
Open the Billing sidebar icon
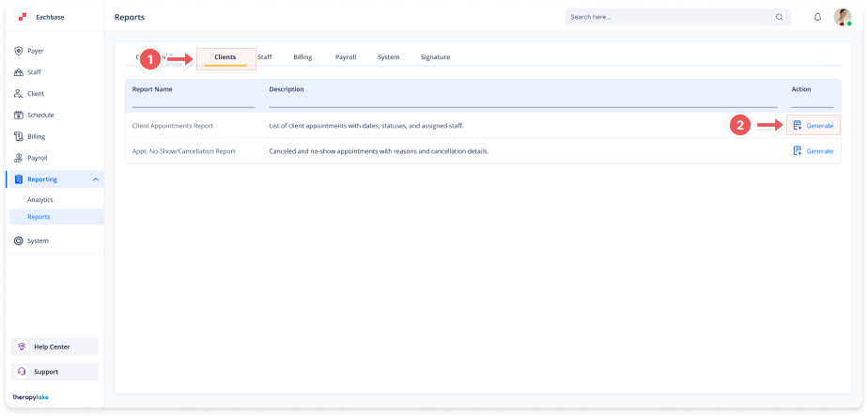pyautogui.click(x=18, y=136)
